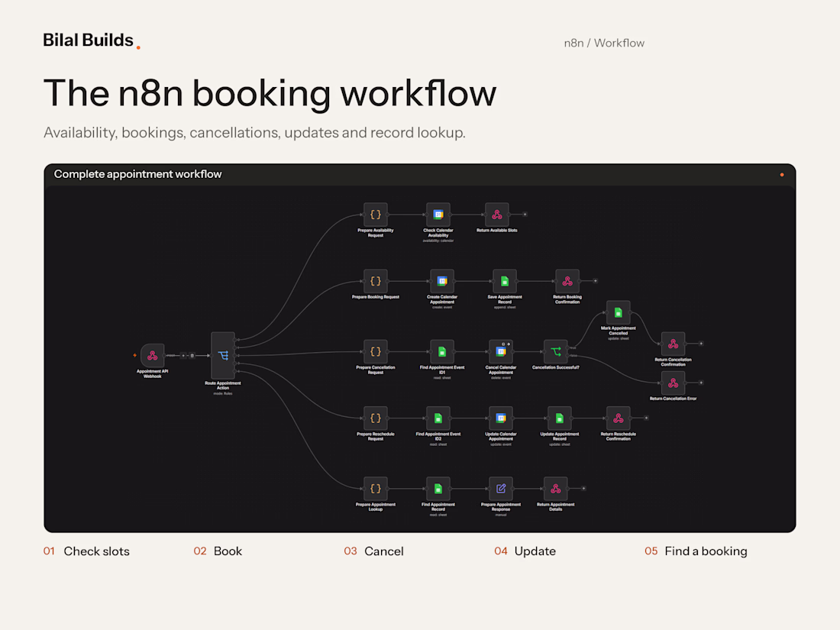The image size is (840, 630).
Task: Click the n8n / Workflow breadcrumb label
Action: [x=604, y=43]
